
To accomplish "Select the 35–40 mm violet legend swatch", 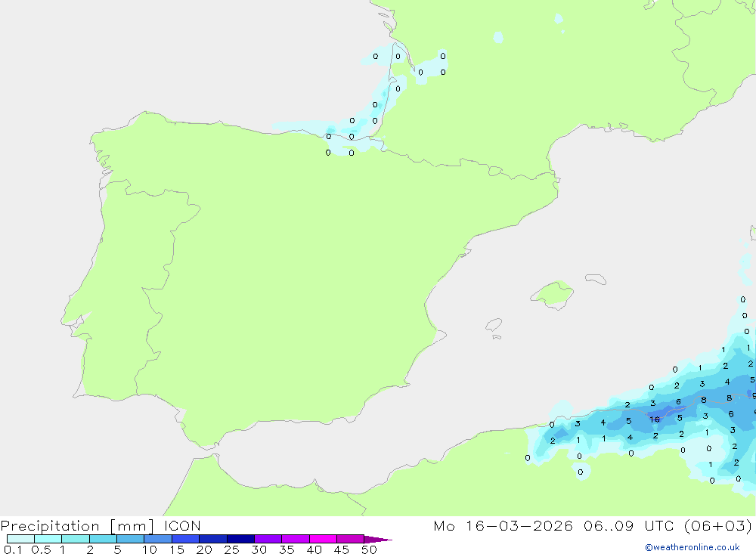I will 295,539.
